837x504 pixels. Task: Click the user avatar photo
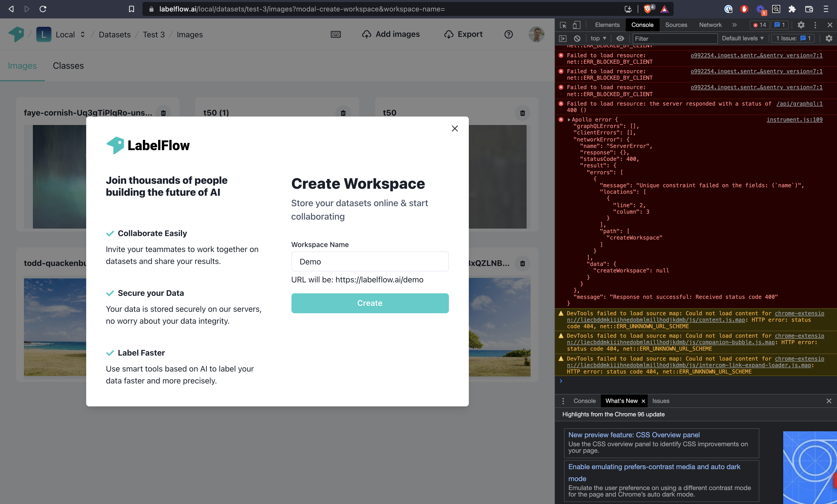pyautogui.click(x=536, y=34)
